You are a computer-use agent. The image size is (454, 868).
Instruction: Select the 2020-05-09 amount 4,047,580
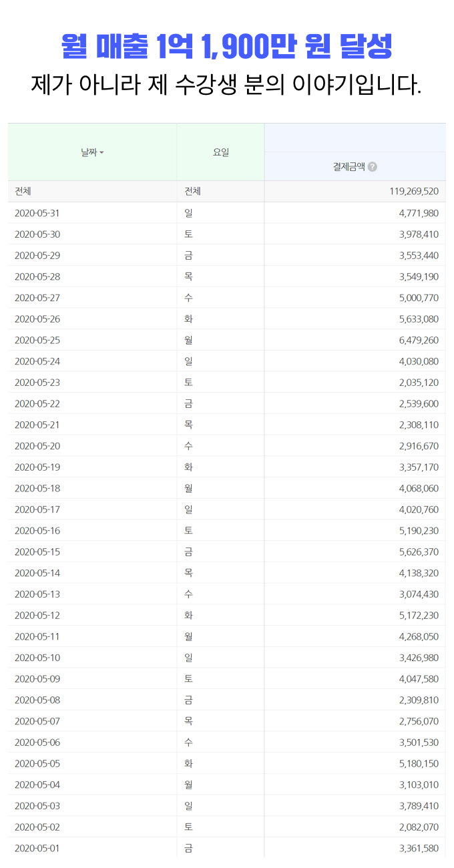tap(419, 678)
